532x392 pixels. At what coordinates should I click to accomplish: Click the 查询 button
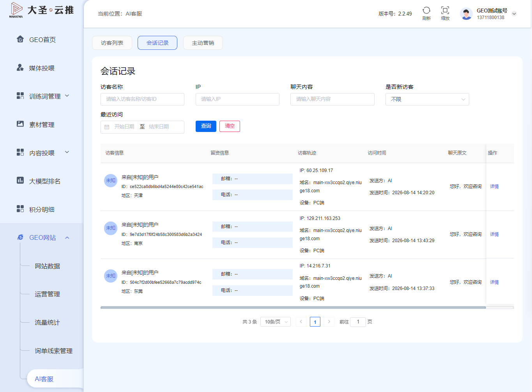click(x=206, y=126)
